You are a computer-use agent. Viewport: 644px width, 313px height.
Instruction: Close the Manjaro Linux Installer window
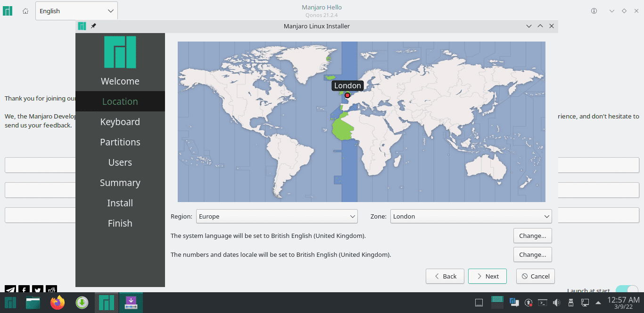coord(552,26)
